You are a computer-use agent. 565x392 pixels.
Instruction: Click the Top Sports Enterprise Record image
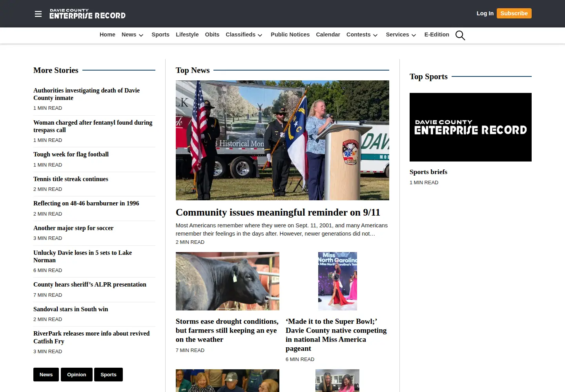coord(470,127)
